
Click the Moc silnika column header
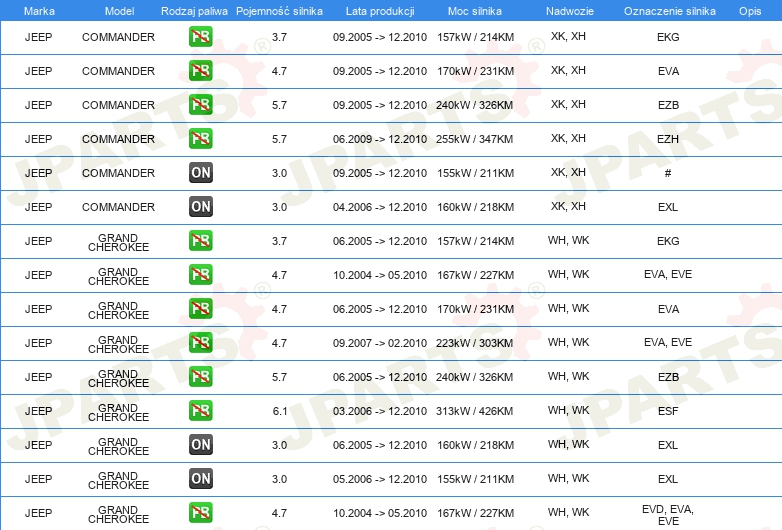point(475,11)
